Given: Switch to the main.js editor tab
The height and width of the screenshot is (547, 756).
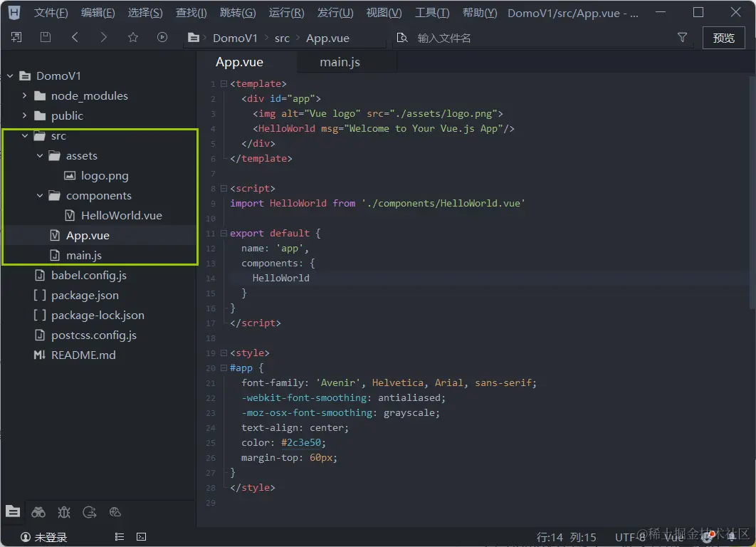Looking at the screenshot, I should click(340, 62).
